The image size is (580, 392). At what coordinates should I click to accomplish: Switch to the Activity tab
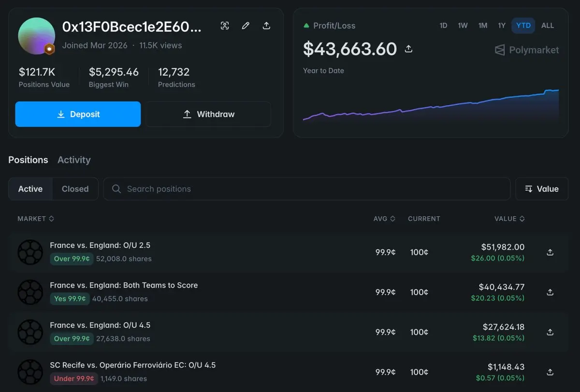[74, 160]
